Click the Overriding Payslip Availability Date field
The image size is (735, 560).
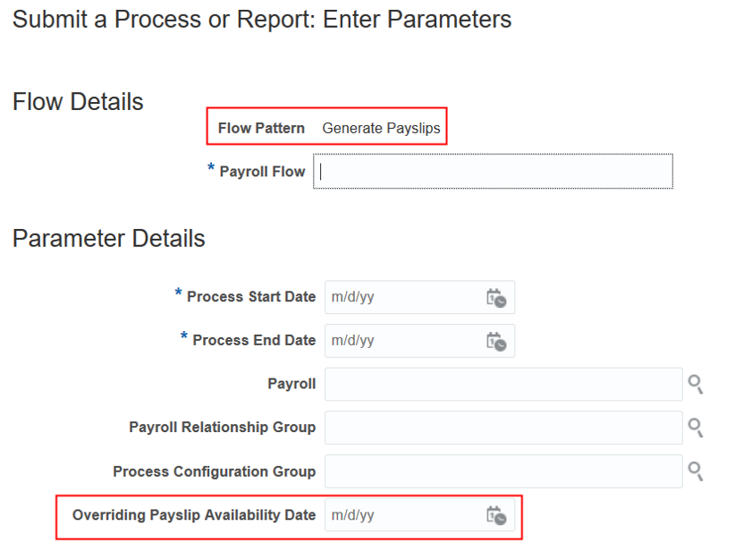(x=402, y=515)
